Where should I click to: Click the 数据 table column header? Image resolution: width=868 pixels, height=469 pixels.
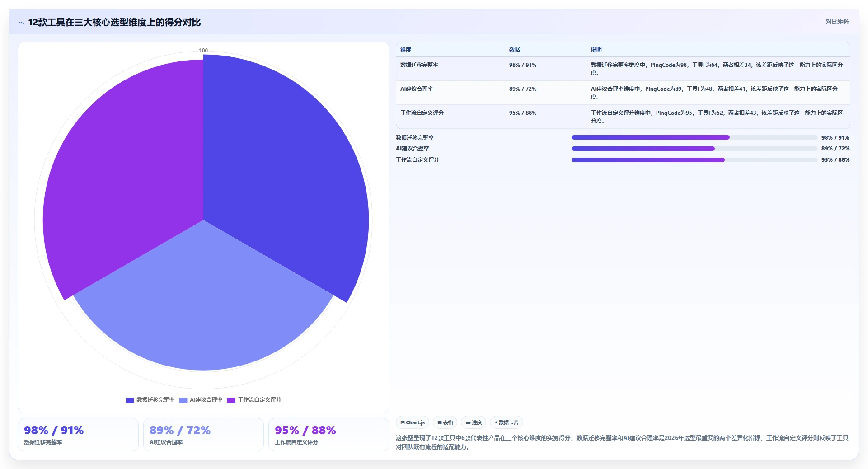coord(515,50)
